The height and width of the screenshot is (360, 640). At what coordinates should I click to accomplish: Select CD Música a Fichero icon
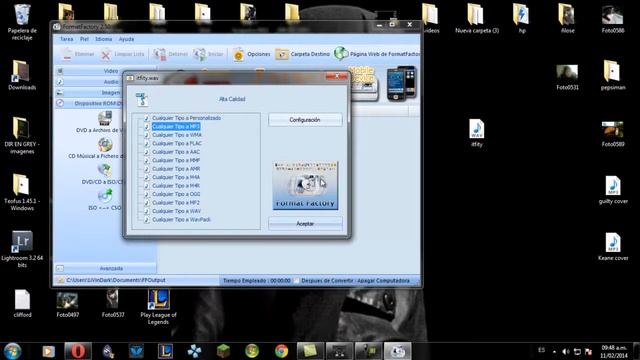point(104,145)
